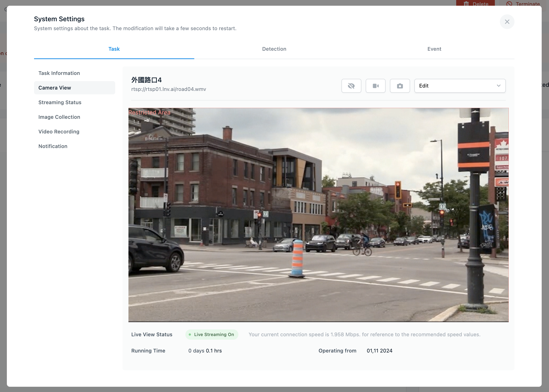549x392 pixels.
Task: Click the Live Streaming On status badge
Action: pos(212,335)
